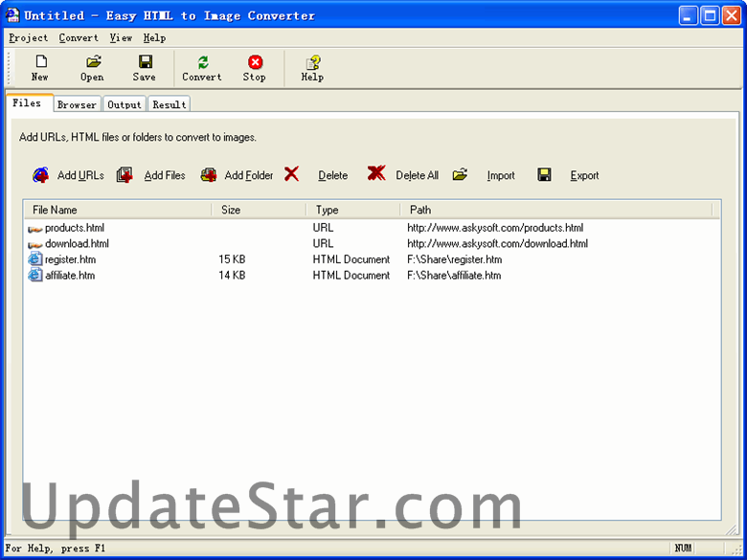Open the Help menu
Image resolution: width=747 pixels, height=560 pixels.
pyautogui.click(x=154, y=37)
